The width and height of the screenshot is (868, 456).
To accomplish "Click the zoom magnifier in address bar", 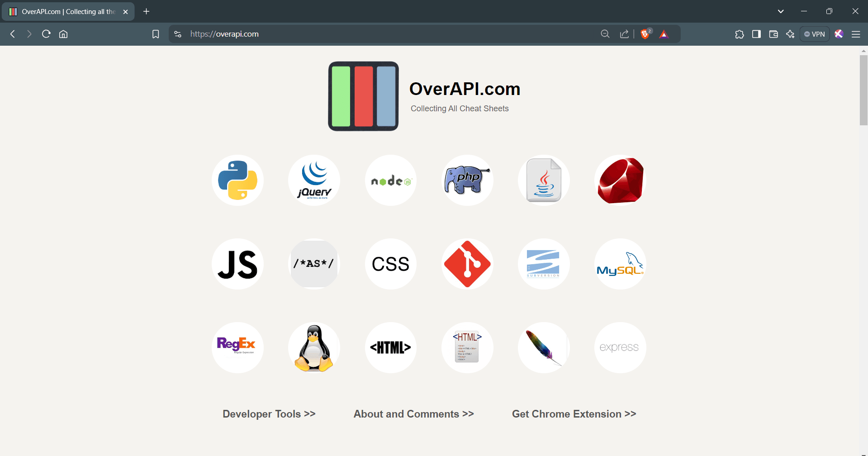I will pos(605,34).
